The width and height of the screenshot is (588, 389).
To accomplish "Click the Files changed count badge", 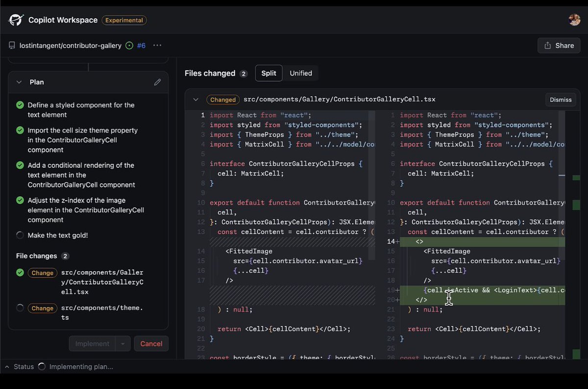I will 244,74.
